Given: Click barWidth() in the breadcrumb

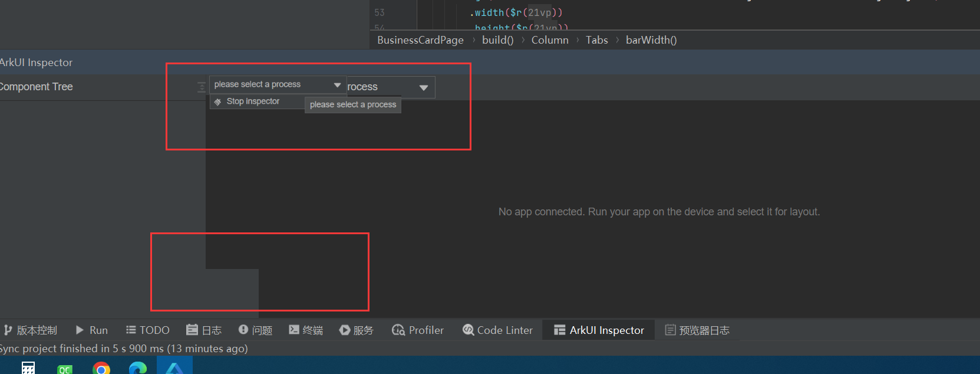Looking at the screenshot, I should 651,40.
